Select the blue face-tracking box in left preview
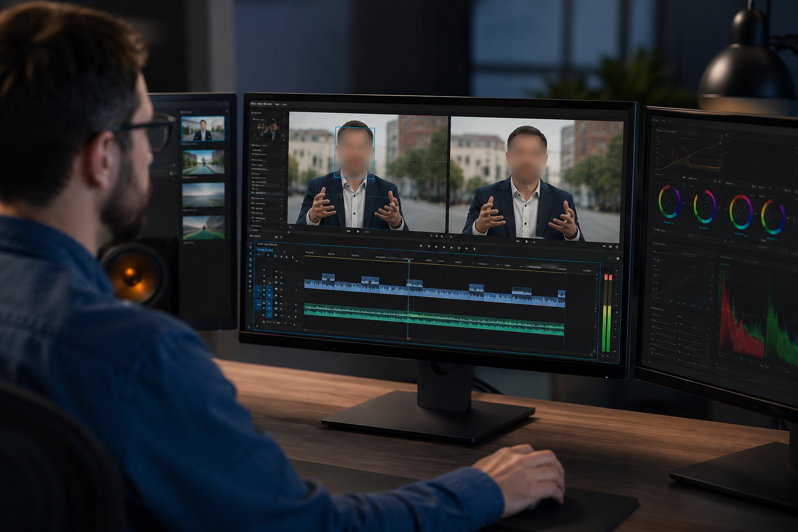 354,153
